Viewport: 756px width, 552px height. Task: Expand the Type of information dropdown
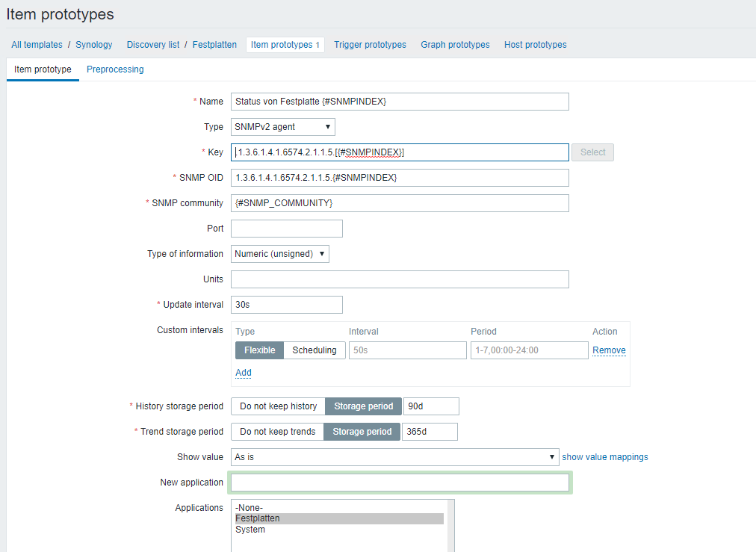[x=279, y=254]
